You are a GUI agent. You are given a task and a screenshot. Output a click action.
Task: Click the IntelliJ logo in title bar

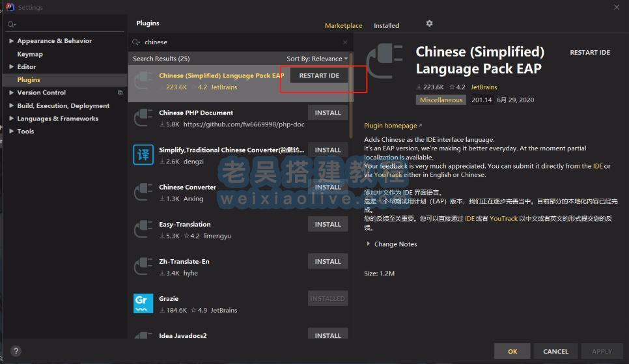(10, 7)
